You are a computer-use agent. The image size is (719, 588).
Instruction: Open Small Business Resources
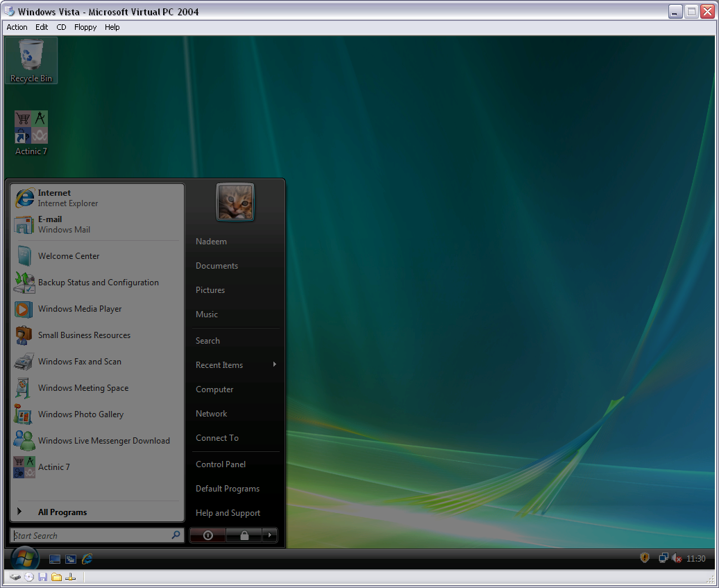[x=97, y=335]
